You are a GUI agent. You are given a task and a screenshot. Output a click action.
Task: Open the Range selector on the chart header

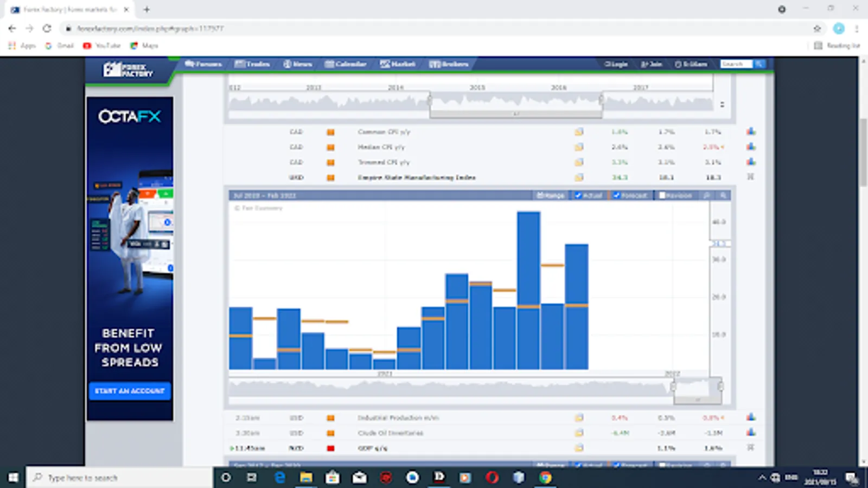pos(550,195)
